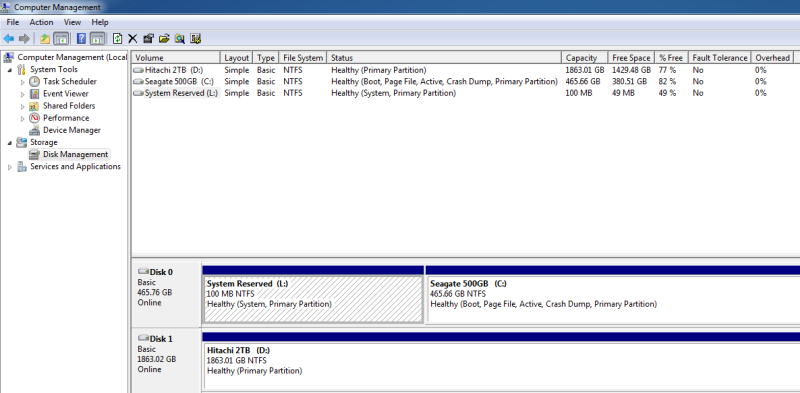
Task: Click the Disk 0 'Online' status text
Action: click(149, 303)
